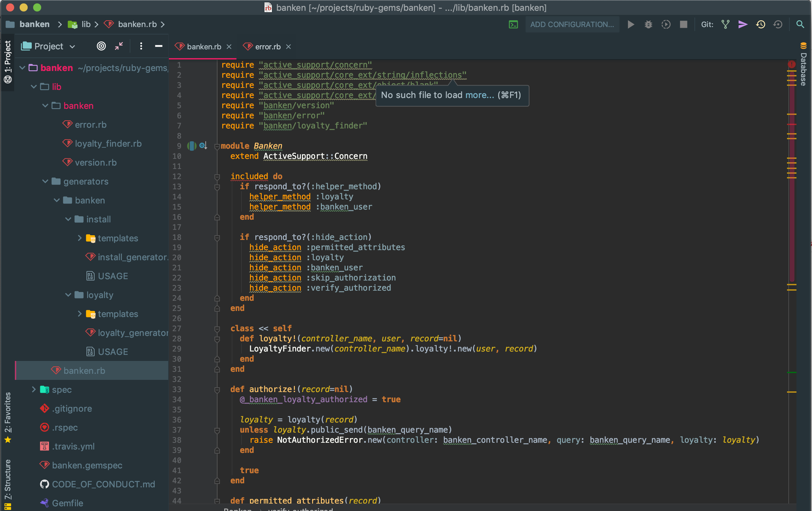
Task: Click the 'more...' link in tooltip
Action: coord(480,95)
